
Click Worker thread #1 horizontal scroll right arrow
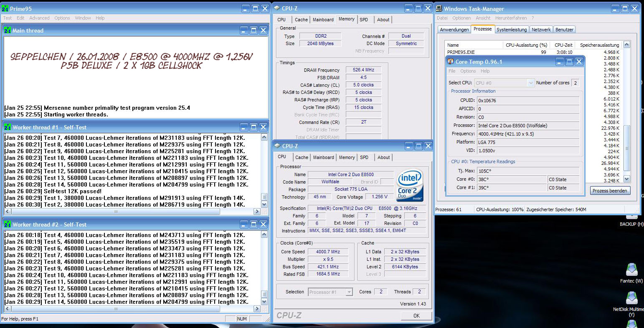click(x=256, y=212)
